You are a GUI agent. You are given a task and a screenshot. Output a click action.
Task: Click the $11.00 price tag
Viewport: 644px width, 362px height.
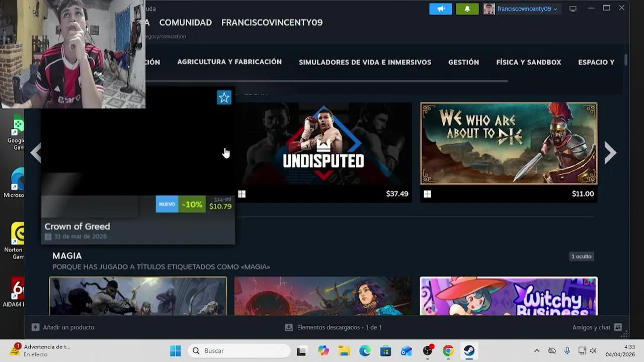point(583,194)
